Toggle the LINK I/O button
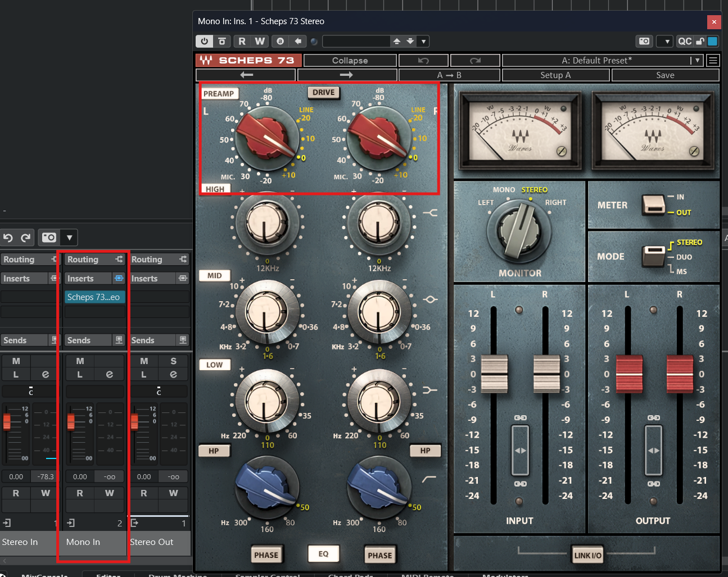Viewport: 728px width, 577px height. tap(588, 556)
